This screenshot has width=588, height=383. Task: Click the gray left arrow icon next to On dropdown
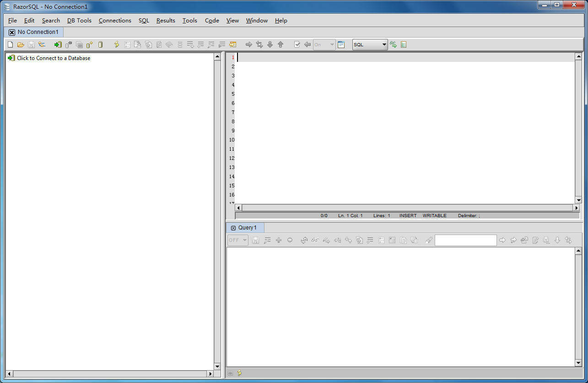click(307, 44)
